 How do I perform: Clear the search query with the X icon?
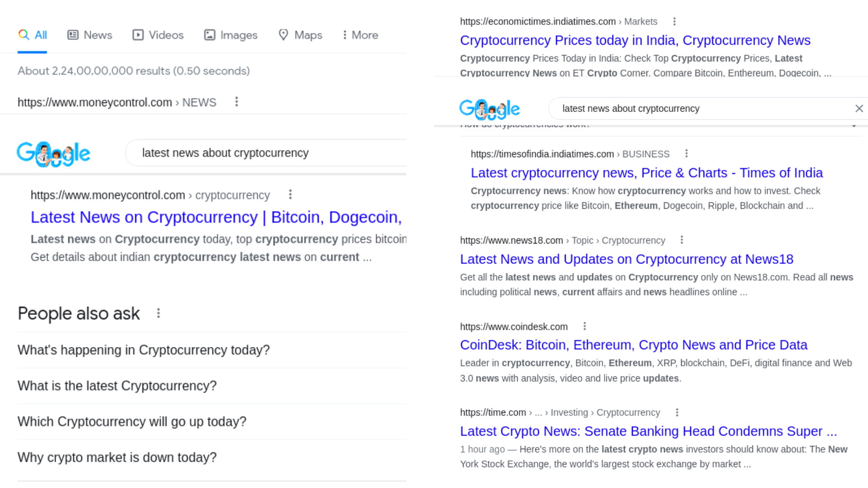pyautogui.click(x=859, y=108)
